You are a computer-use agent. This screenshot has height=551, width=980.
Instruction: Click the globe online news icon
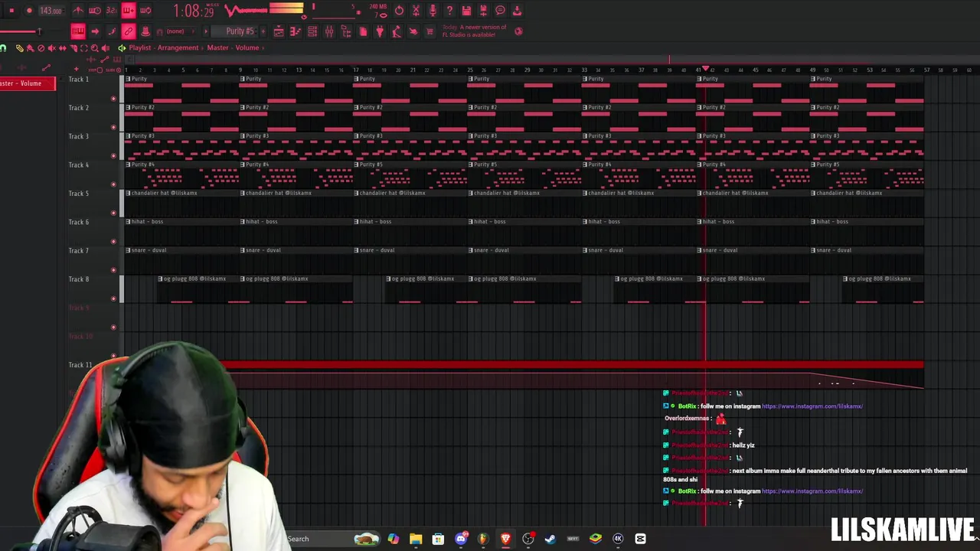click(518, 31)
